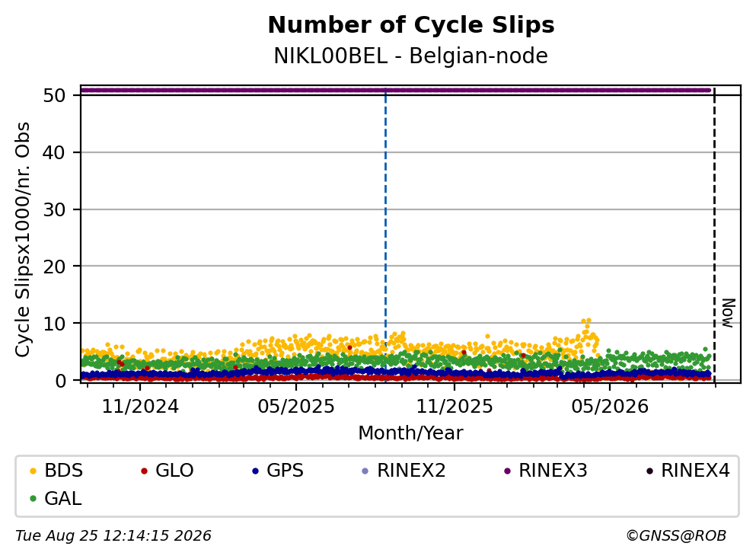Click the GAL green legend marker
756x559 pixels.
point(33,499)
